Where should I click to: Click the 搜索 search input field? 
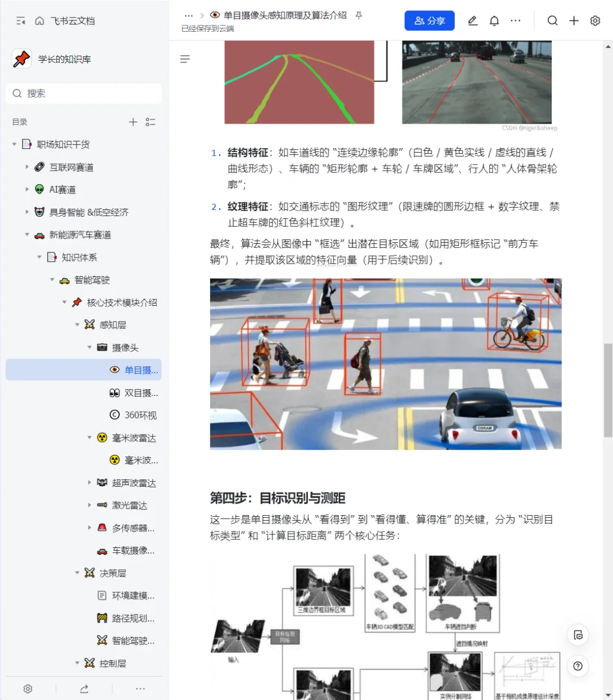tap(83, 93)
